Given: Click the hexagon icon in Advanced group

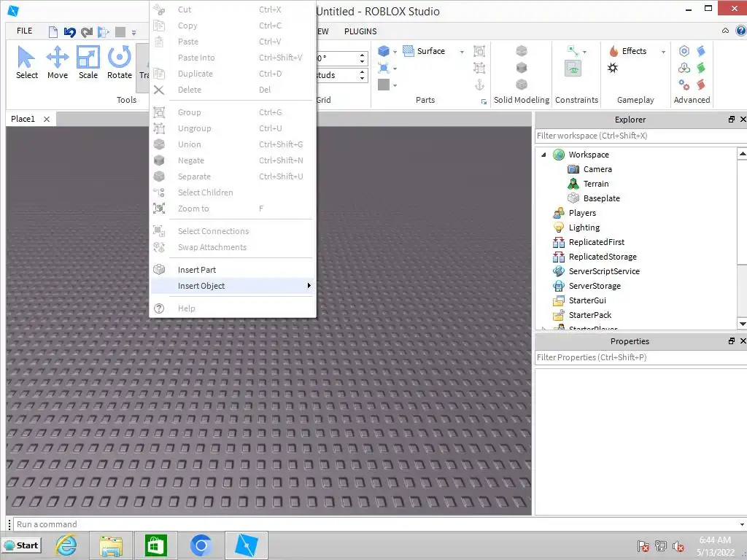Looking at the screenshot, I should (684, 51).
